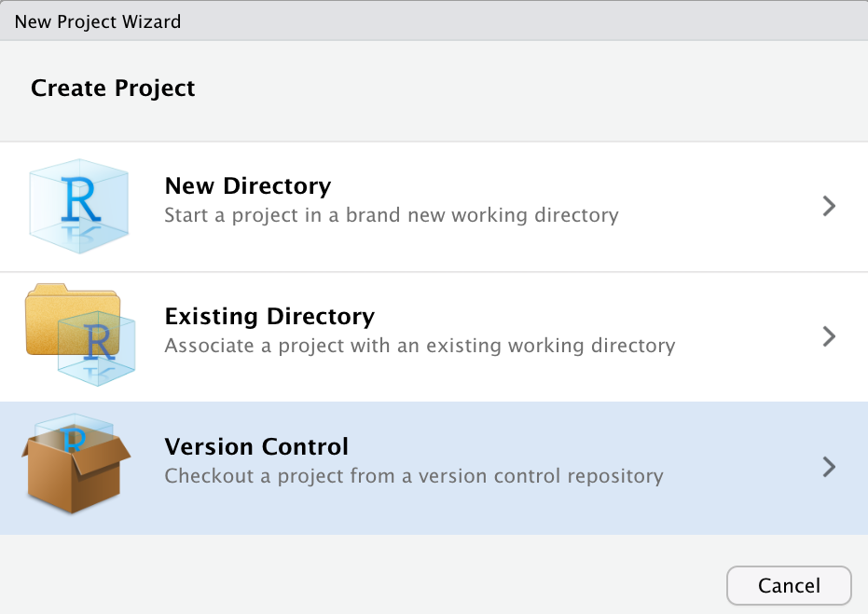Expand the Version Control chevron arrow
Viewport: 868px width, 614px height.
pyautogui.click(x=829, y=467)
